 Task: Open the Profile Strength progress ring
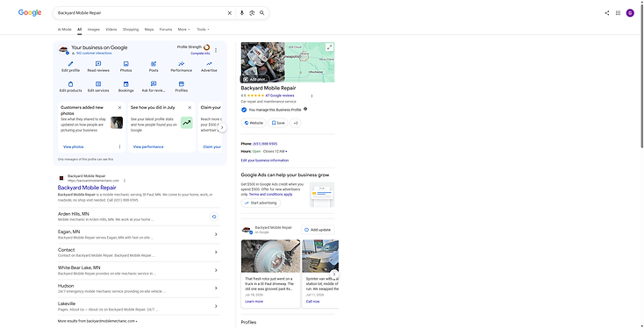click(206, 47)
